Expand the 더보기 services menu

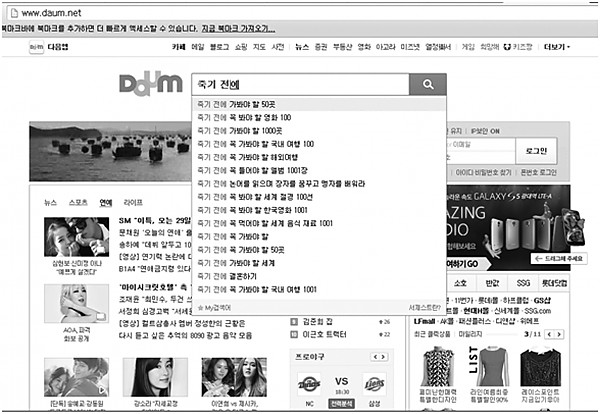coord(557,47)
